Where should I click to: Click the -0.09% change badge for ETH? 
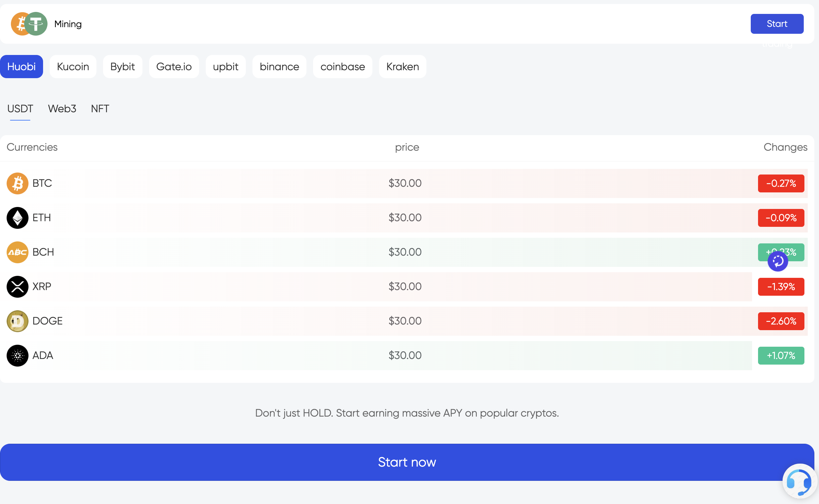point(781,218)
